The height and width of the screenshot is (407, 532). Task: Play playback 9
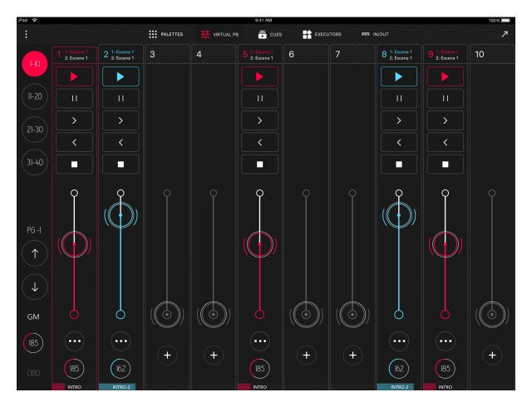pos(446,76)
